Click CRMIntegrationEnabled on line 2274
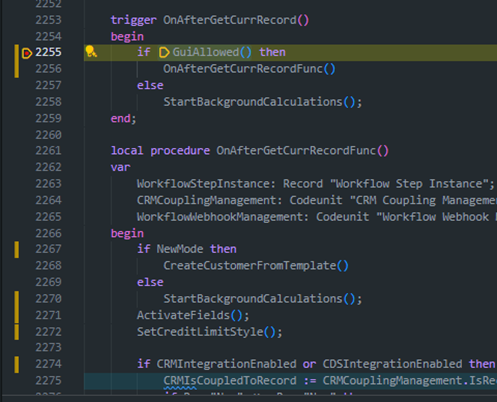497x402 pixels. [226, 364]
